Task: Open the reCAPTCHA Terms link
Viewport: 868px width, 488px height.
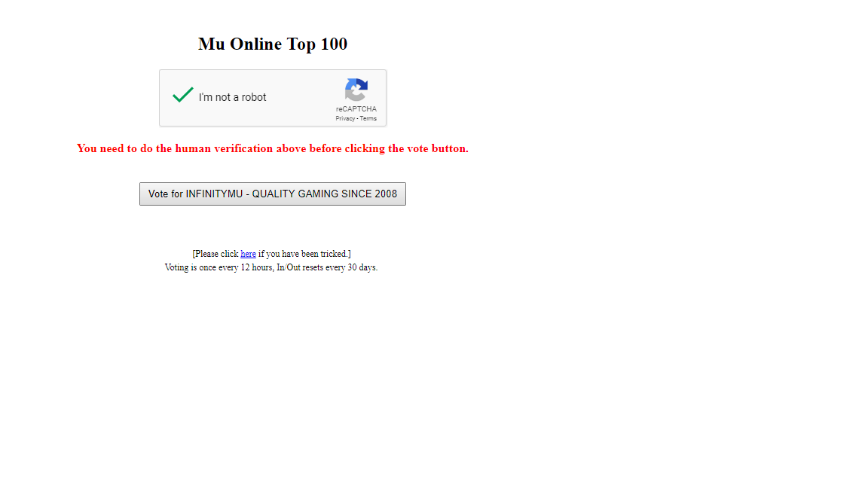Action: (x=368, y=118)
